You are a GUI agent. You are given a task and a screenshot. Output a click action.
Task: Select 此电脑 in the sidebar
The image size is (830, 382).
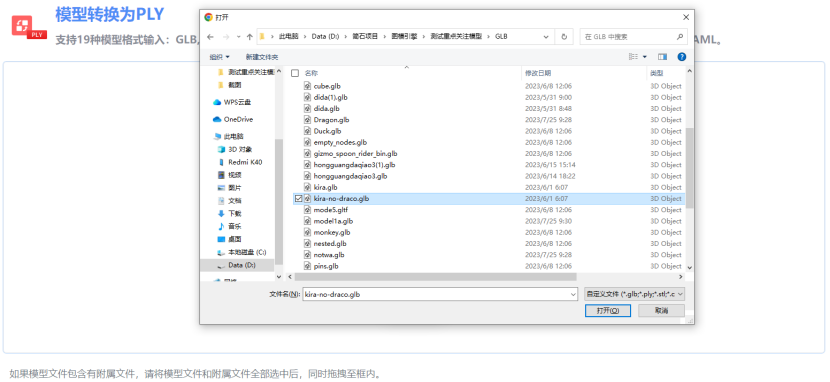pyautogui.click(x=228, y=136)
